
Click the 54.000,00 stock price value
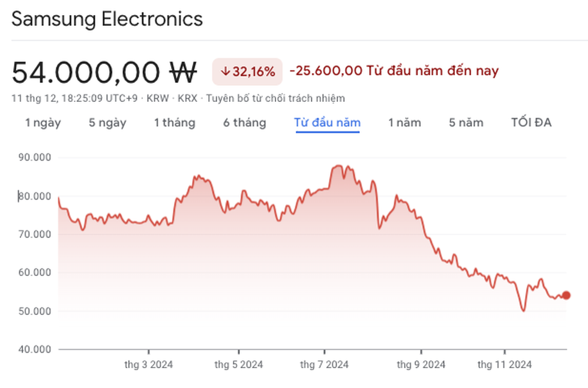click(86, 73)
